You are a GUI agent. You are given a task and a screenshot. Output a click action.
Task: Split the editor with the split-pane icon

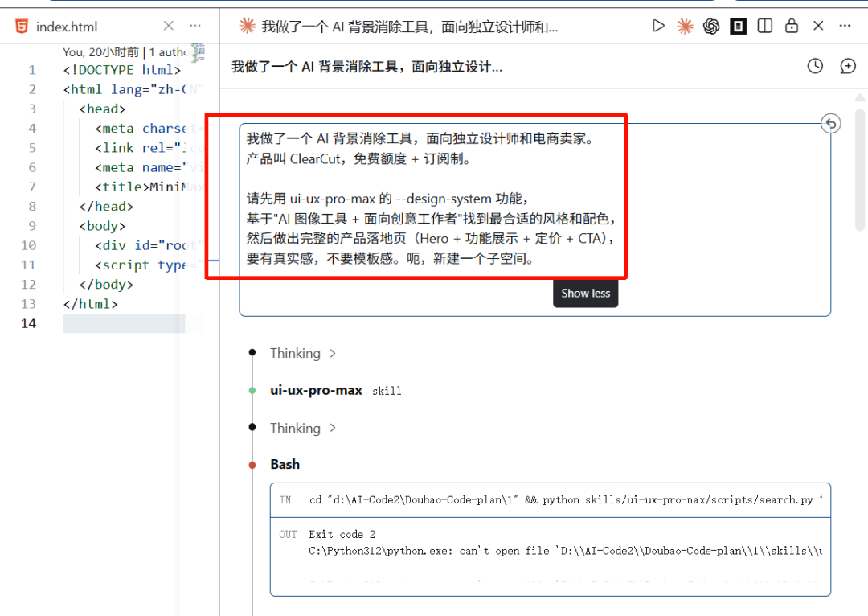(765, 26)
